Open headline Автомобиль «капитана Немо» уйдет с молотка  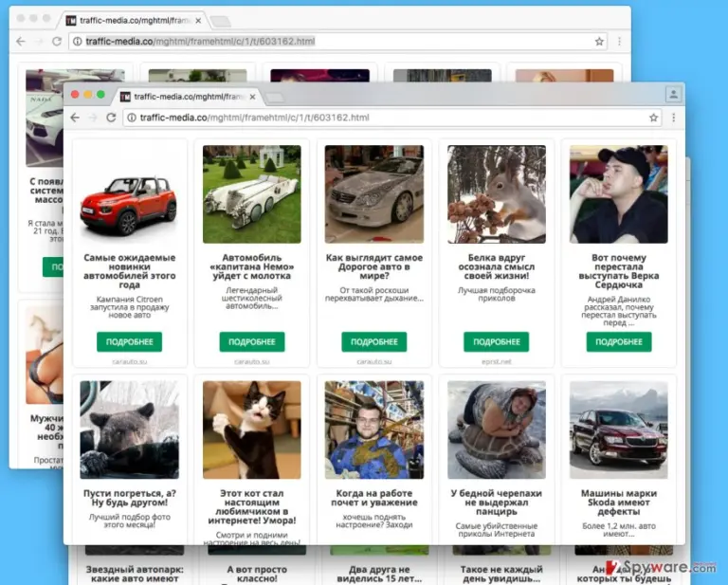click(251, 266)
